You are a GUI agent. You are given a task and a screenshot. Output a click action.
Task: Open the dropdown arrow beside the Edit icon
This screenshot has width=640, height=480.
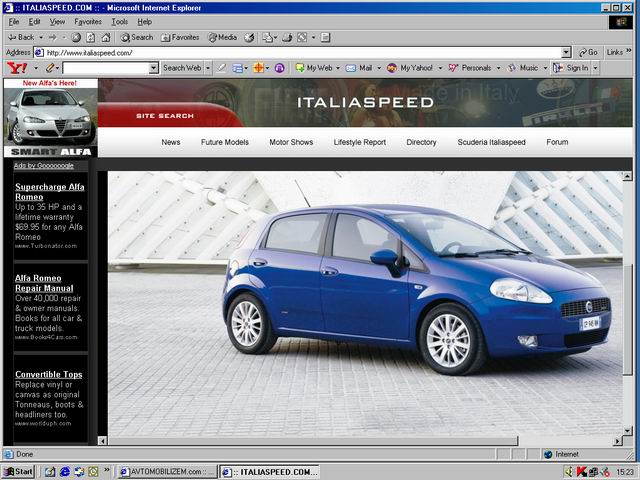[x=313, y=38]
